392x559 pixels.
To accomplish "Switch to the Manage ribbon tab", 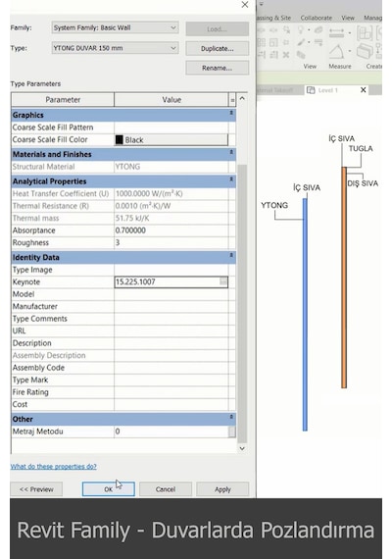I will (x=372, y=18).
